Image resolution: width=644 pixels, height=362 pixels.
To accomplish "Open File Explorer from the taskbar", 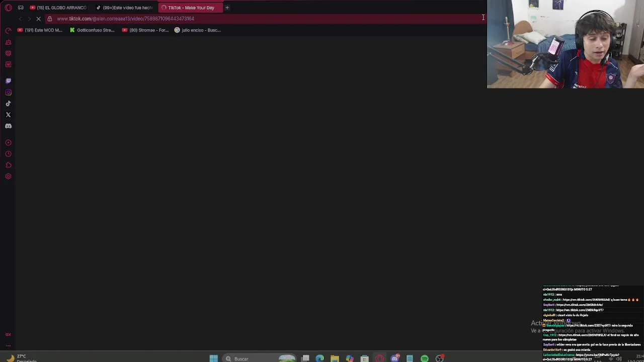I will [x=335, y=358].
